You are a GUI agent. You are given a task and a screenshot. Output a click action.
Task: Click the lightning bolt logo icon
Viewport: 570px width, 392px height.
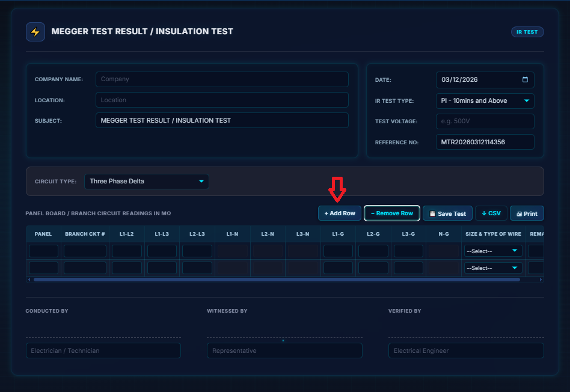[35, 32]
